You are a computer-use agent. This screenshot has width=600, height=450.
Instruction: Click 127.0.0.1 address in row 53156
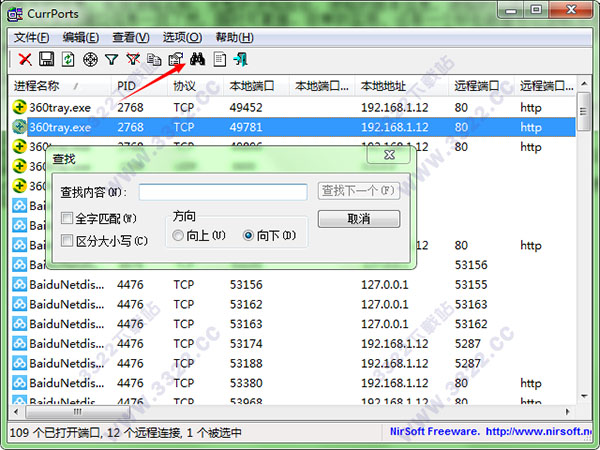coord(385,284)
